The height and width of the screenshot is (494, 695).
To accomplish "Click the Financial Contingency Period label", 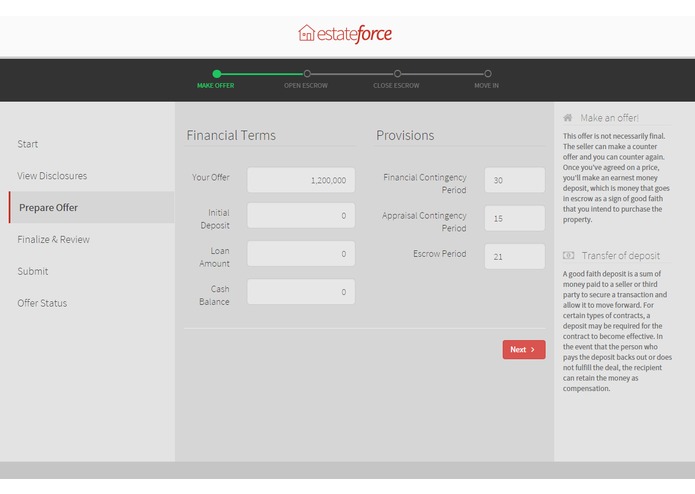I will (x=425, y=183).
